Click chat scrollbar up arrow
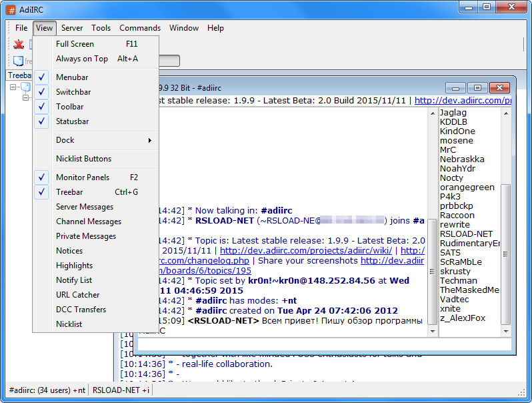This screenshot has height=403, width=532. [x=432, y=113]
